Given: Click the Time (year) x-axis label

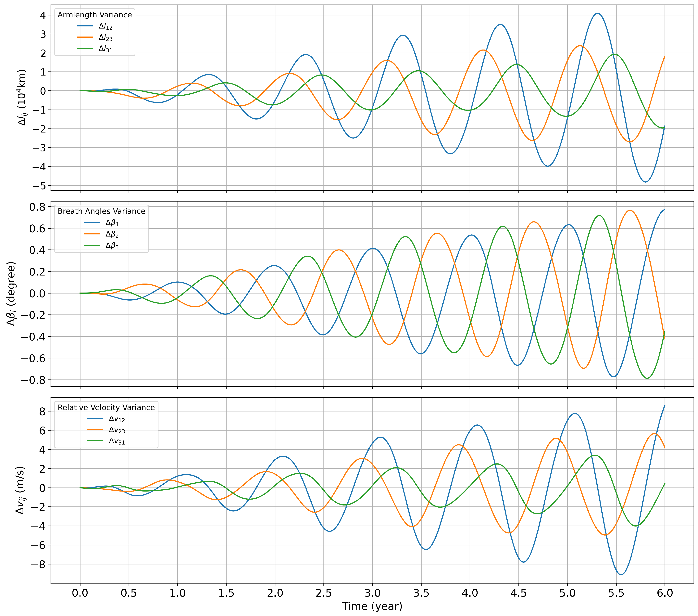Looking at the screenshot, I should (372, 606).
